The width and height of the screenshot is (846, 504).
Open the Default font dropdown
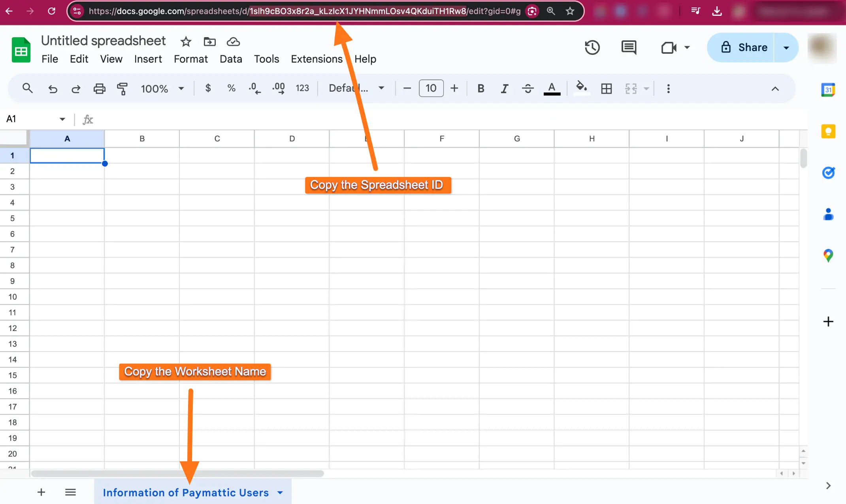coord(356,88)
